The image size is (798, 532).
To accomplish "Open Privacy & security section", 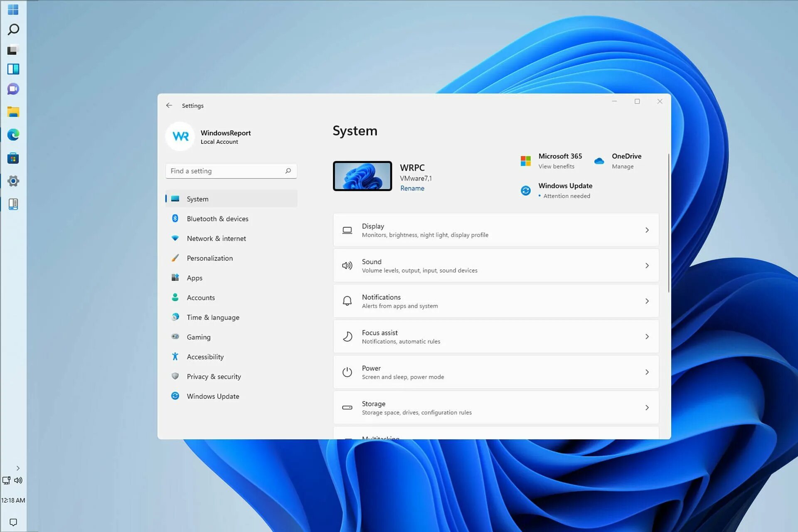I will pos(214,377).
